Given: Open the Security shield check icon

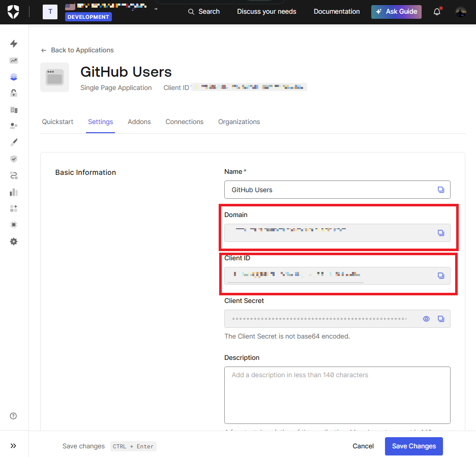Looking at the screenshot, I should [14, 159].
